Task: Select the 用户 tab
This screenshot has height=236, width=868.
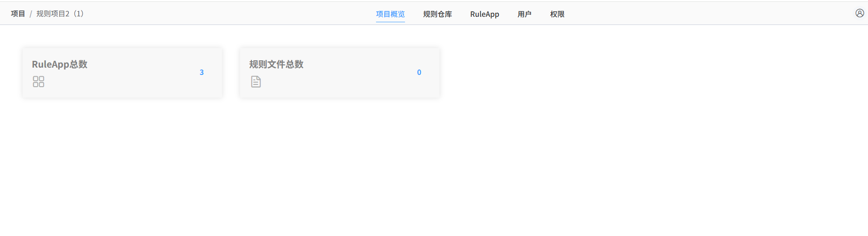Action: (524, 14)
